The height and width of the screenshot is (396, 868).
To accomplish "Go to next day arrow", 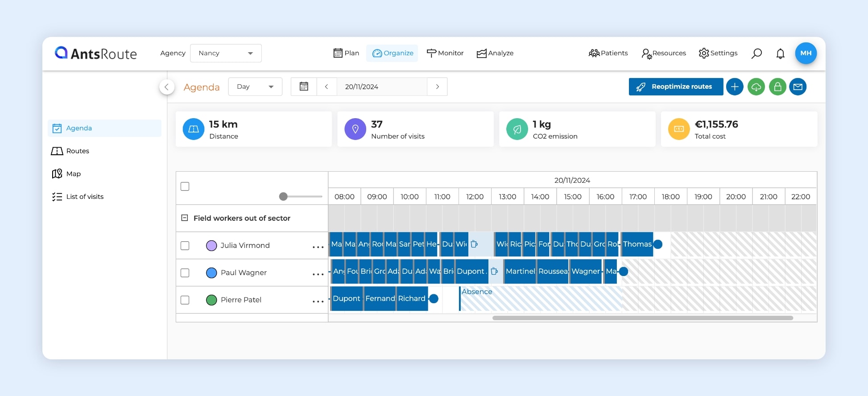I will 437,87.
